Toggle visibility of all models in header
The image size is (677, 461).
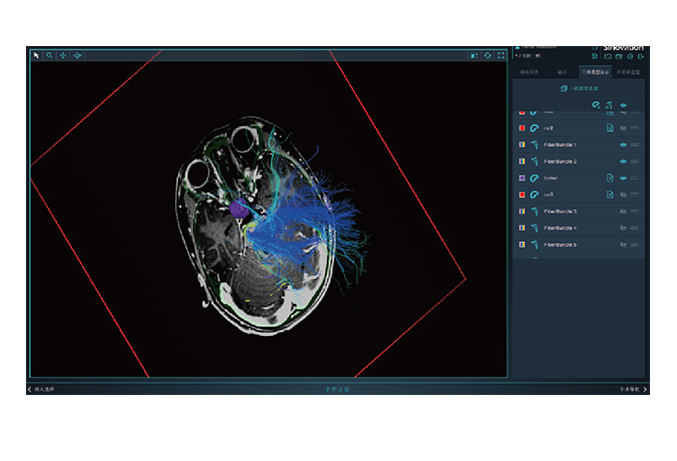[624, 103]
